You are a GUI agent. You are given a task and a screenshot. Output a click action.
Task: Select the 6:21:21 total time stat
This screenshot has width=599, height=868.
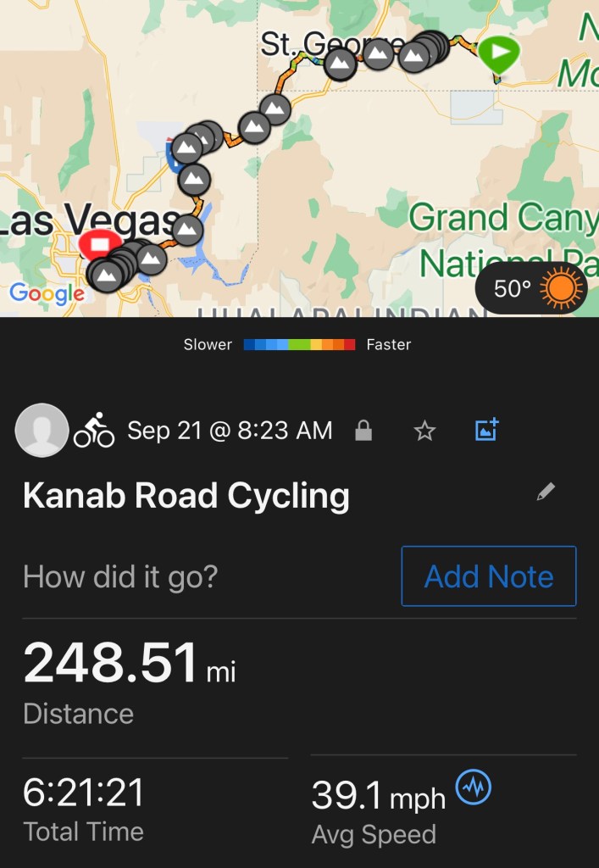[x=84, y=793]
